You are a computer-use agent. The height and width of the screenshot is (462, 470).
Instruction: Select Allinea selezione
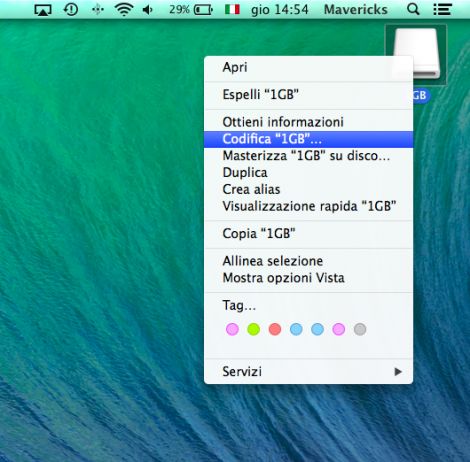pos(308,261)
